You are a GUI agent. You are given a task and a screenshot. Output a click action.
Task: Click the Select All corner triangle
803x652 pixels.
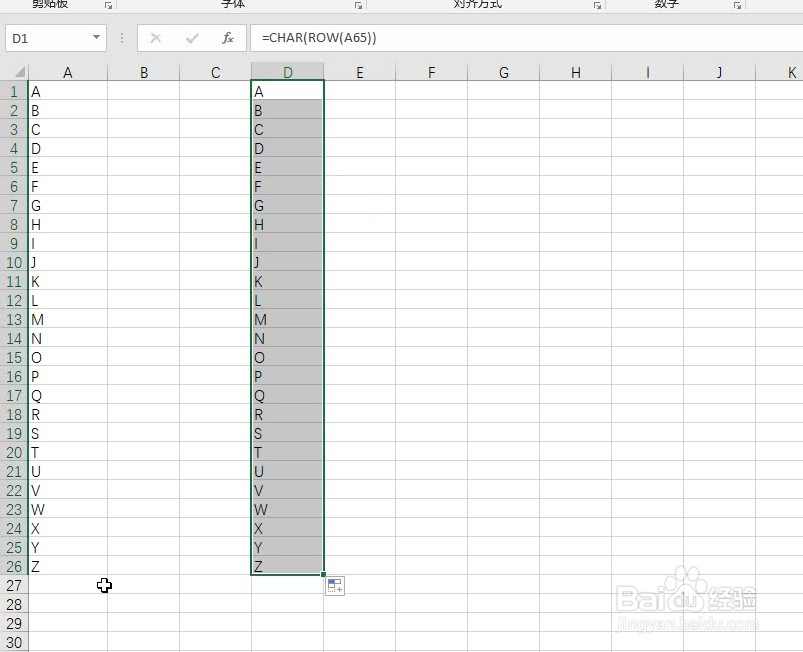[x=19, y=72]
